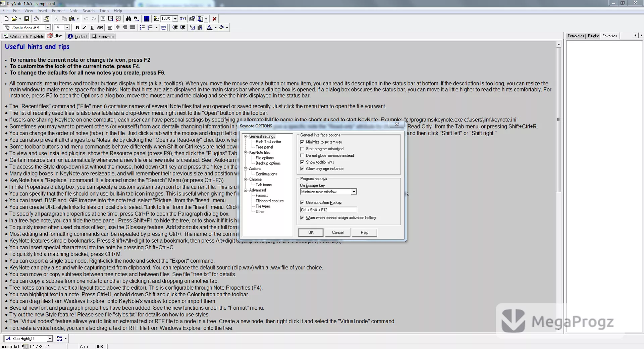Switch to the Freeware tab

coord(103,36)
